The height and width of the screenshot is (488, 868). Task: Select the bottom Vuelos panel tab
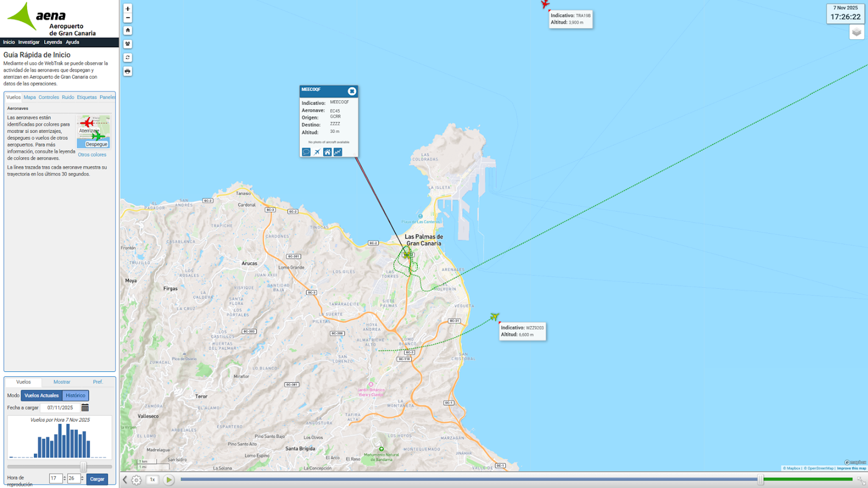click(x=23, y=382)
